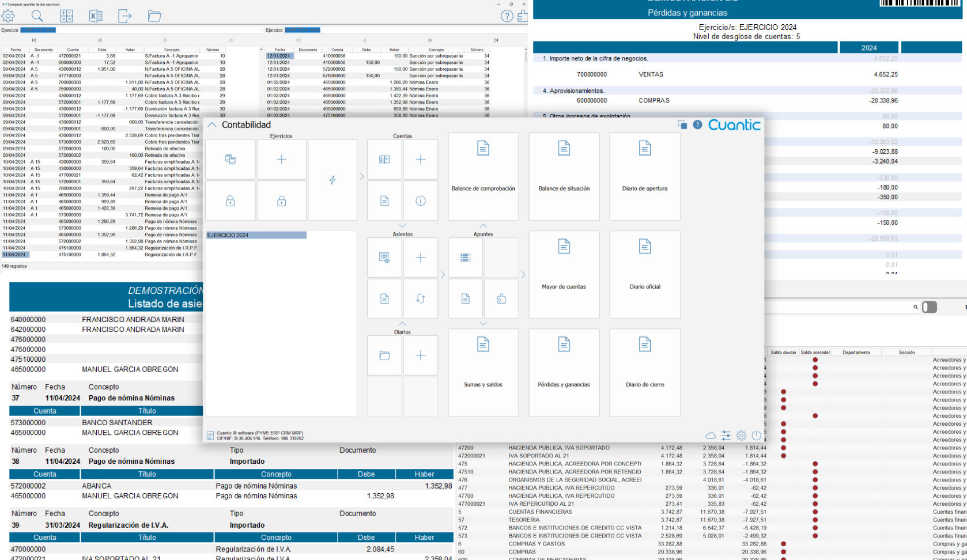
Task: Open help in the Comparar apuntes window
Action: point(507,16)
